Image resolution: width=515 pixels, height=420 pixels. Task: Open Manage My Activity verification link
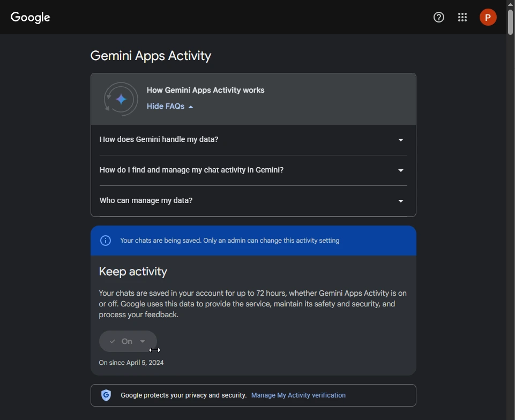coord(298,395)
